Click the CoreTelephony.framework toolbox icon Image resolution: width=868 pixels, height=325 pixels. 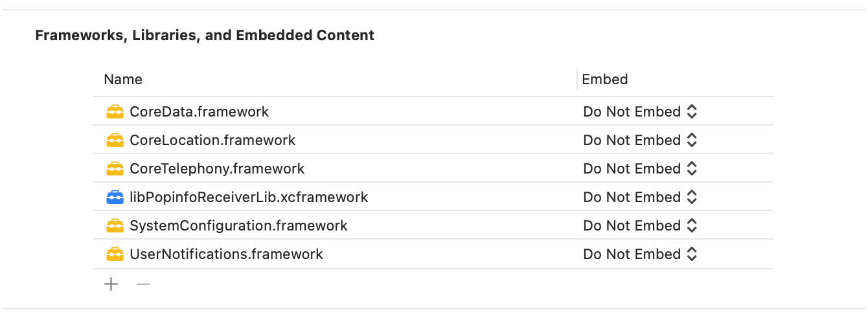click(115, 169)
